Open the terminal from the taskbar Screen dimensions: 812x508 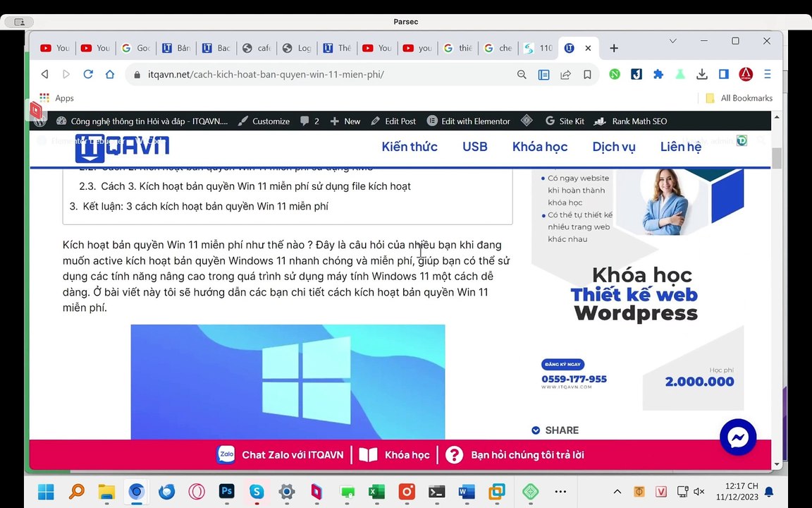(x=436, y=491)
